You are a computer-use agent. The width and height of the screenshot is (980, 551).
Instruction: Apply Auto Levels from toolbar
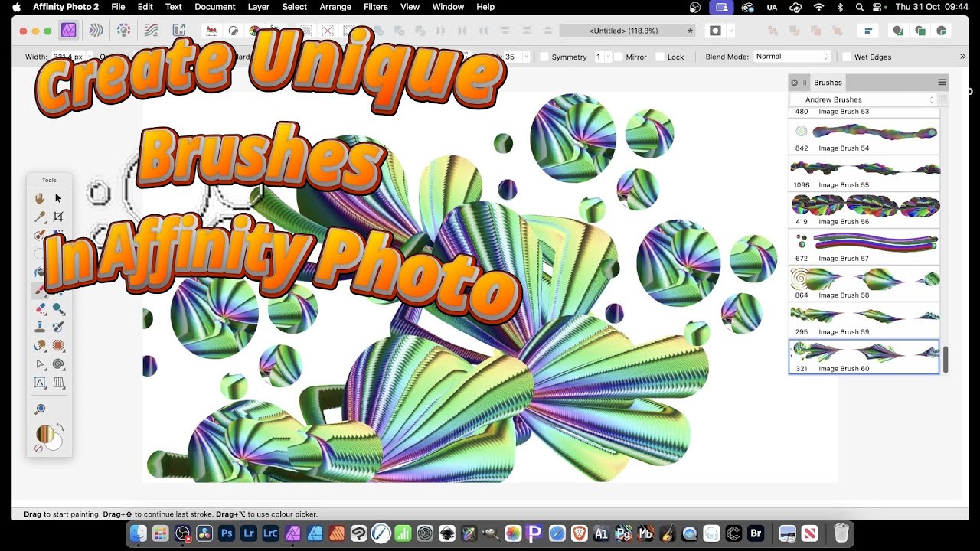pyautogui.click(x=212, y=31)
